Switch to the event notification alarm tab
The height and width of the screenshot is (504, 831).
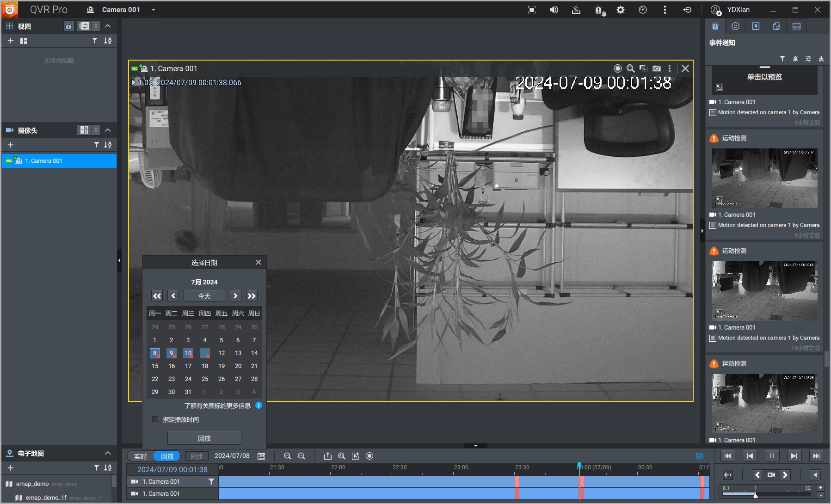pos(715,26)
